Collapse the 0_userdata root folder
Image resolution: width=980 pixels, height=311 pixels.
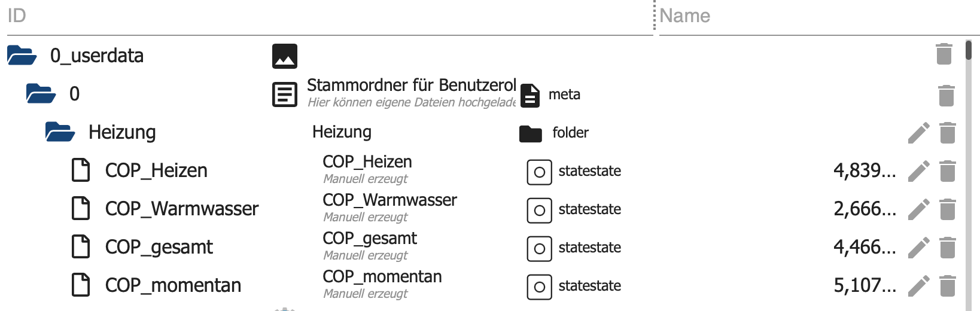click(x=22, y=56)
